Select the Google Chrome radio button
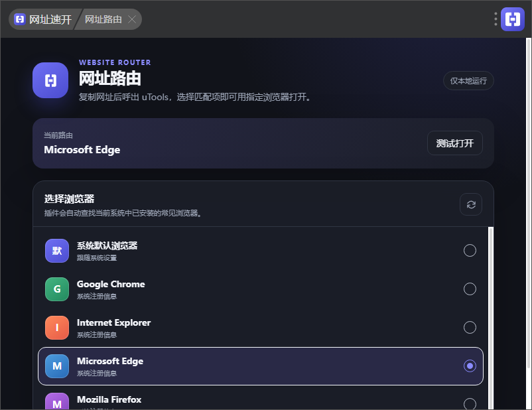Screen dimensions: 532x410 coord(470,289)
